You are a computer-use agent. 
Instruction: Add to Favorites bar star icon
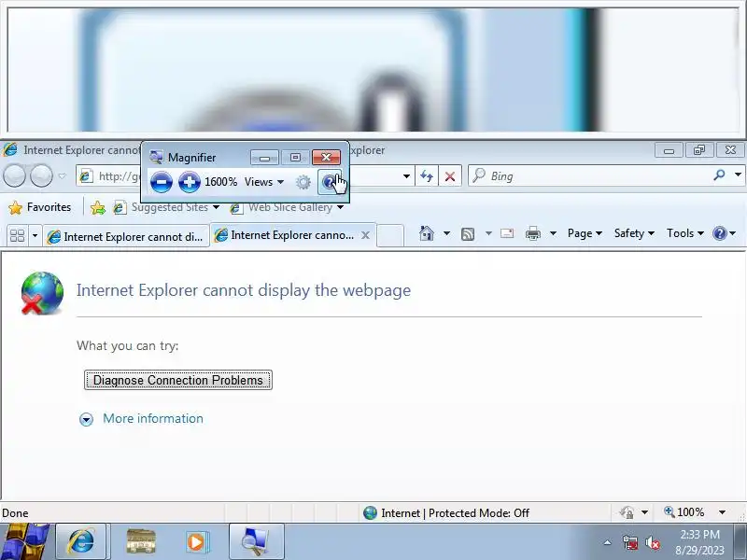[98, 207]
